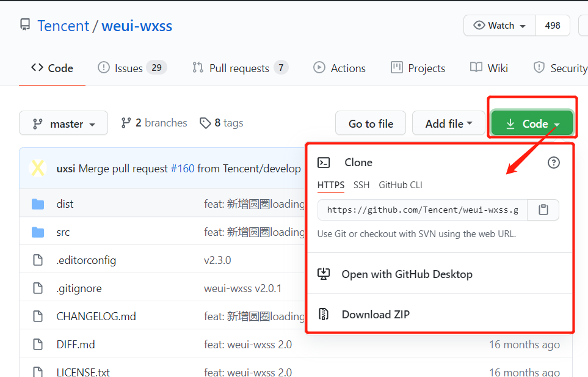This screenshot has height=377, width=588.
Task: Expand the master branch dropdown
Action: pyautogui.click(x=64, y=123)
